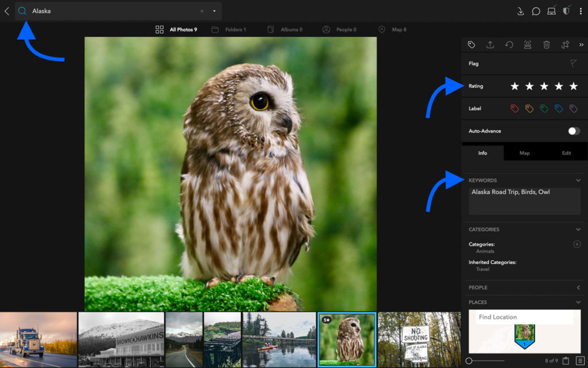
Task: Apply the orange label tag
Action: tap(529, 109)
